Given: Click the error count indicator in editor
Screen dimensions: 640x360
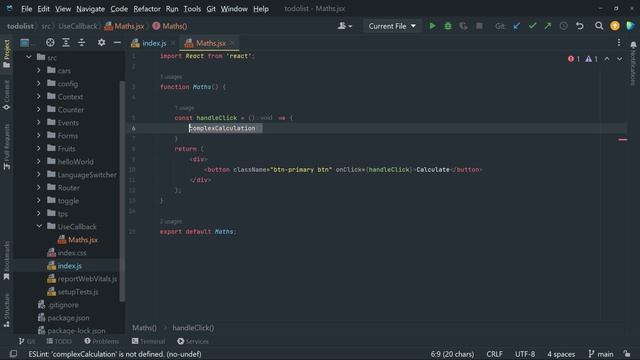Looking at the screenshot, I should click(574, 59).
